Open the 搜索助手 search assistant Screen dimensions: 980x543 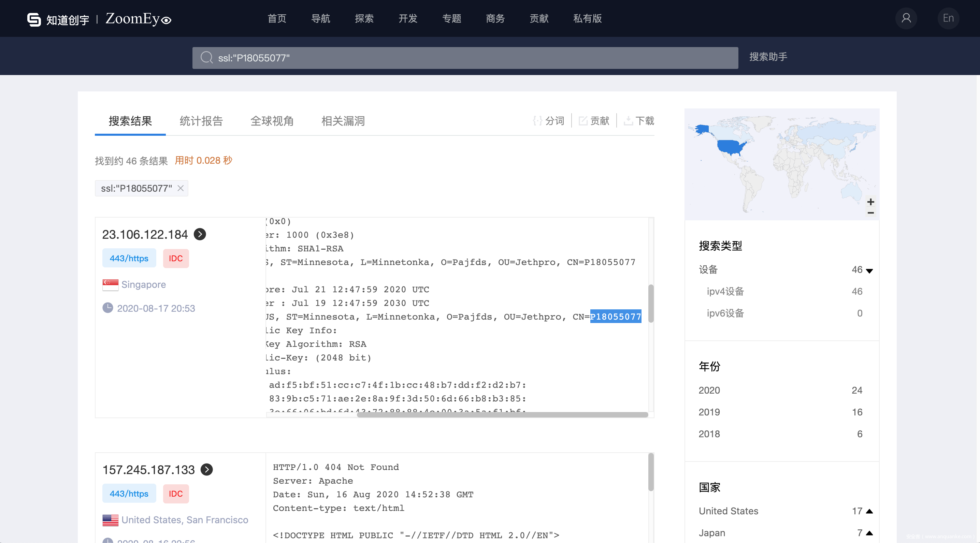click(x=768, y=57)
